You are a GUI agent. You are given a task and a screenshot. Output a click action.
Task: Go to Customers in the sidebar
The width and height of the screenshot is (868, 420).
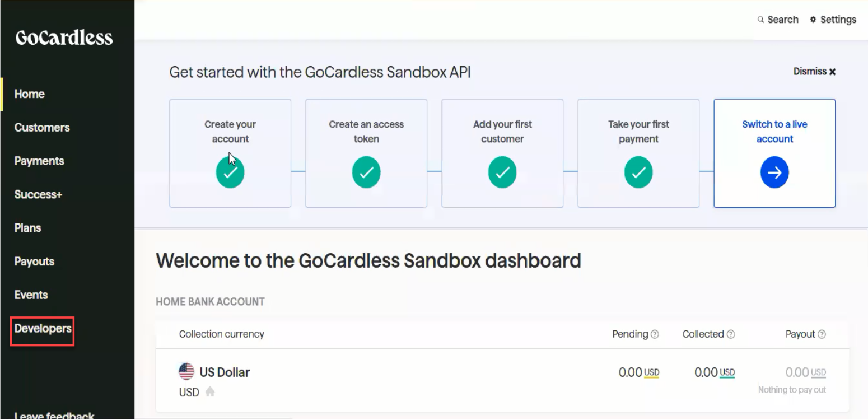click(42, 128)
